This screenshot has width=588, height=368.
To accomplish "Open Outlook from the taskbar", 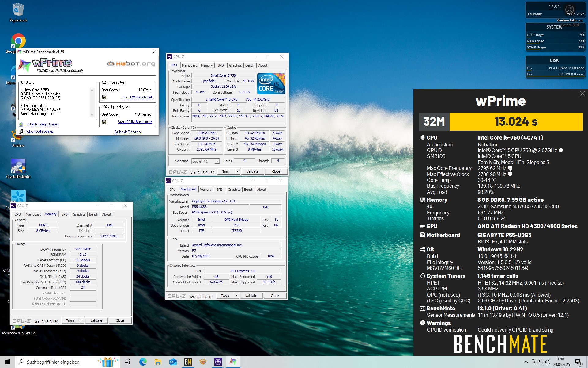I will pyautogui.click(x=173, y=362).
